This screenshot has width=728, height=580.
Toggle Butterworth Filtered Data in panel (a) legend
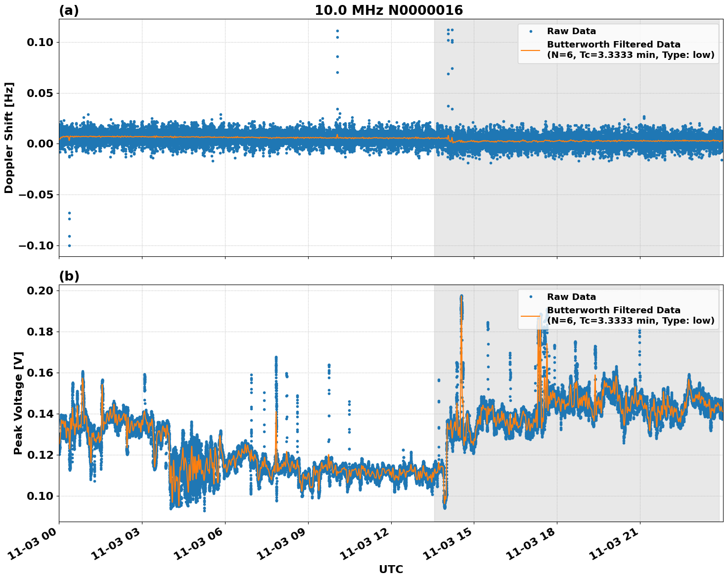[613, 43]
